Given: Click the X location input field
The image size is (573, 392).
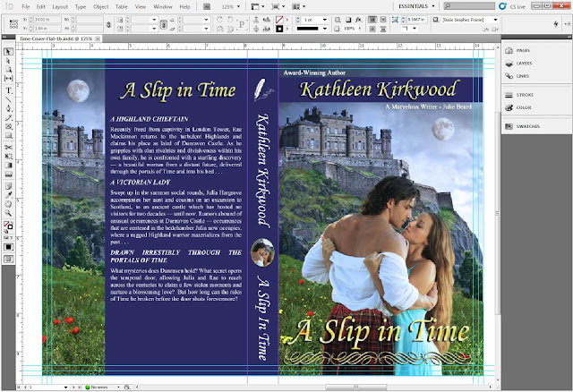Looking at the screenshot, I should click(x=47, y=20).
